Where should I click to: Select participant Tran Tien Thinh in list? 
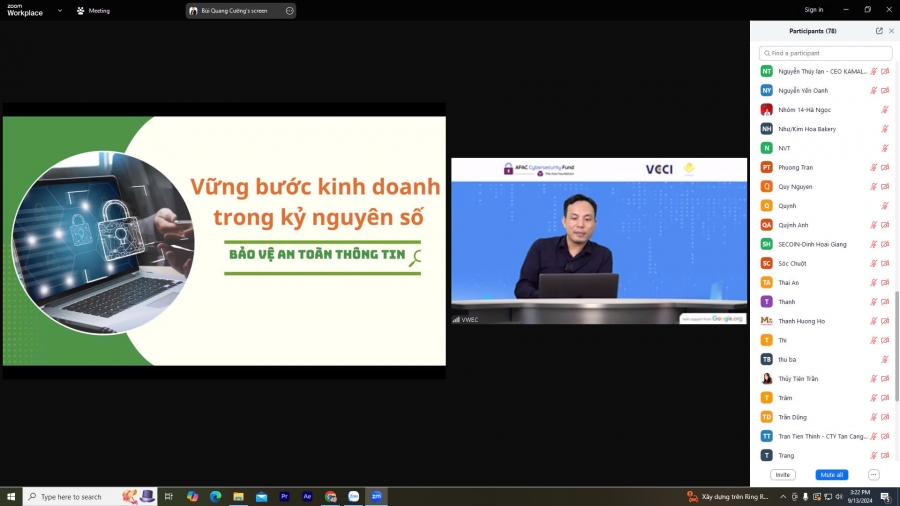[820, 436]
